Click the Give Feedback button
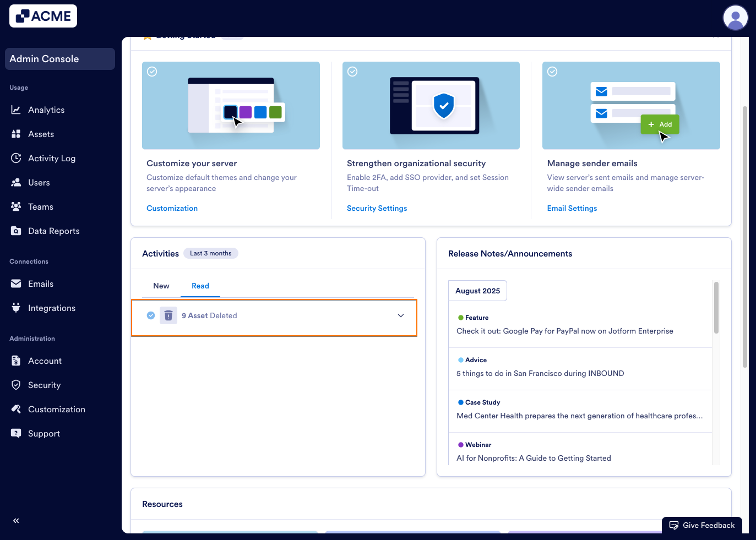 [x=701, y=525]
